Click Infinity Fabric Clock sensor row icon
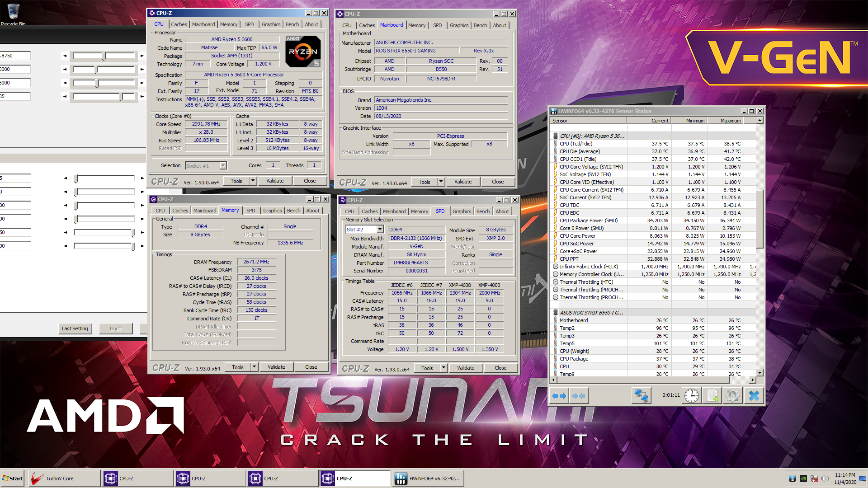The height and width of the screenshot is (488, 868). coord(556,267)
